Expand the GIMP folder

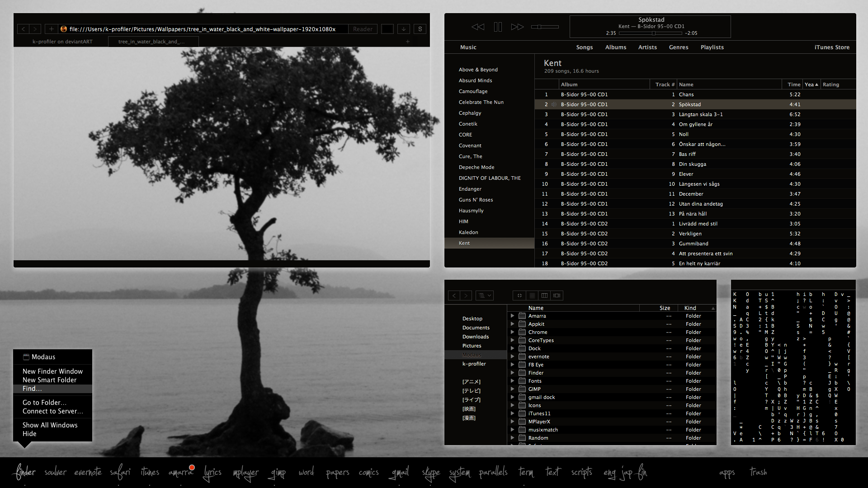512,389
